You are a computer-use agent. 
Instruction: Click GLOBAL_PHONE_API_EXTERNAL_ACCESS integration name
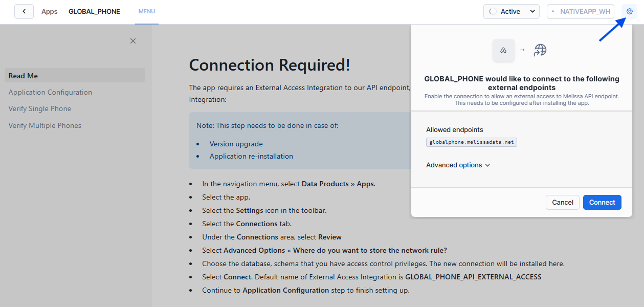(x=473, y=277)
